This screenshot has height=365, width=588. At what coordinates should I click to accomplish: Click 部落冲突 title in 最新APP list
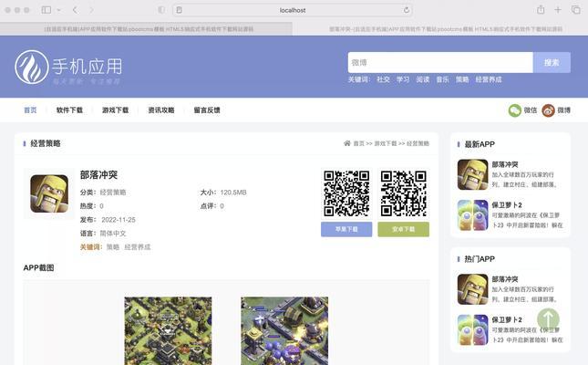pyautogui.click(x=505, y=164)
